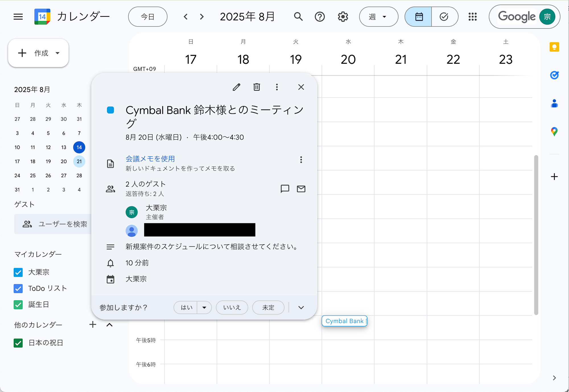The image size is (569, 392).
Task: Open event options three-dot menu
Action: [x=277, y=87]
